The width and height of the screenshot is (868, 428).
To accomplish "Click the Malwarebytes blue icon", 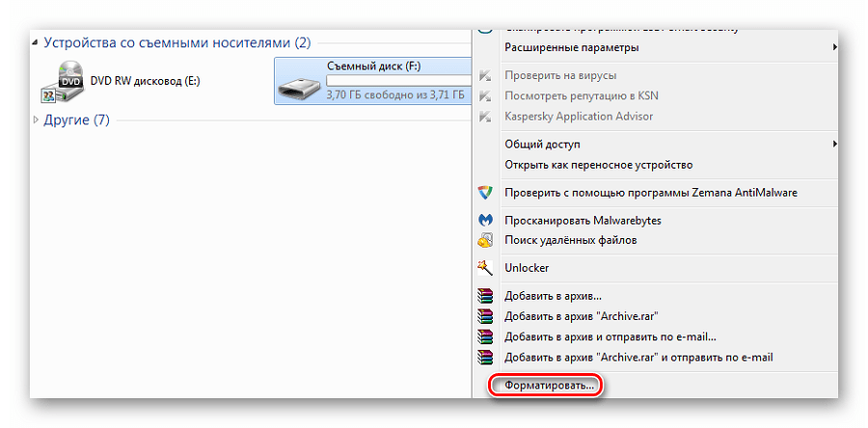I will click(485, 220).
